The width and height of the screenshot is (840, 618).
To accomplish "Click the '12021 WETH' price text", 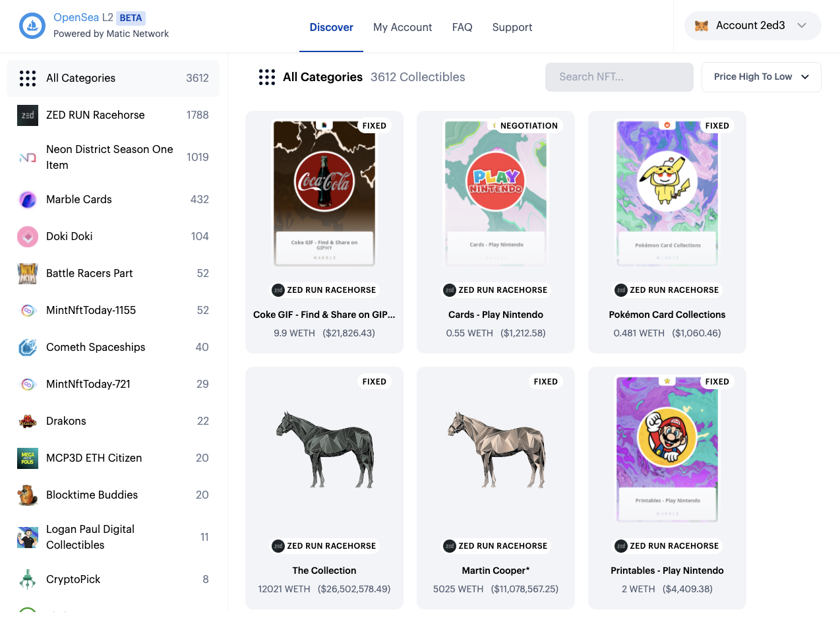I will (284, 589).
